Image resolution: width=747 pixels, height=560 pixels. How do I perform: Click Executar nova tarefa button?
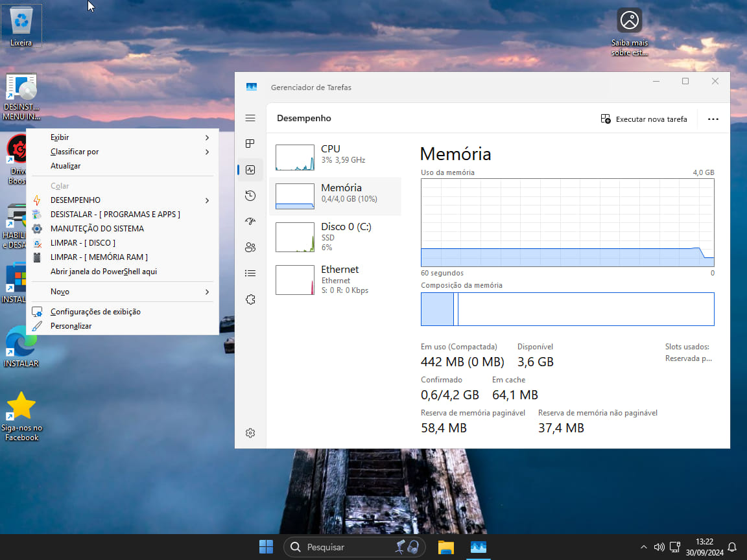click(x=644, y=119)
